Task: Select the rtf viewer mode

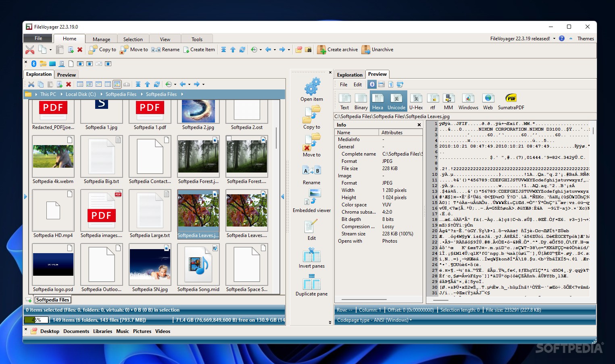Action: coord(433,102)
